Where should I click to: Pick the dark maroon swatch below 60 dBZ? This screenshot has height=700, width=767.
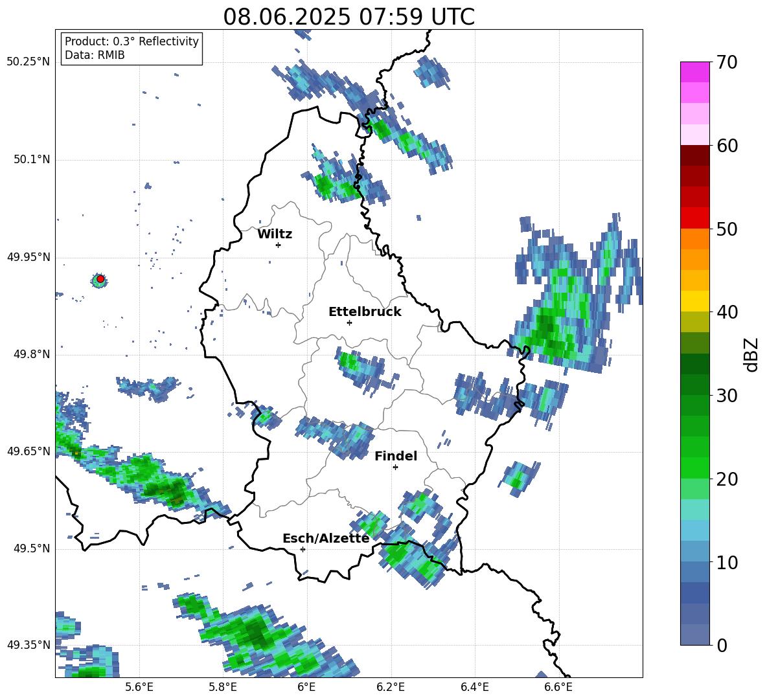[694, 155]
